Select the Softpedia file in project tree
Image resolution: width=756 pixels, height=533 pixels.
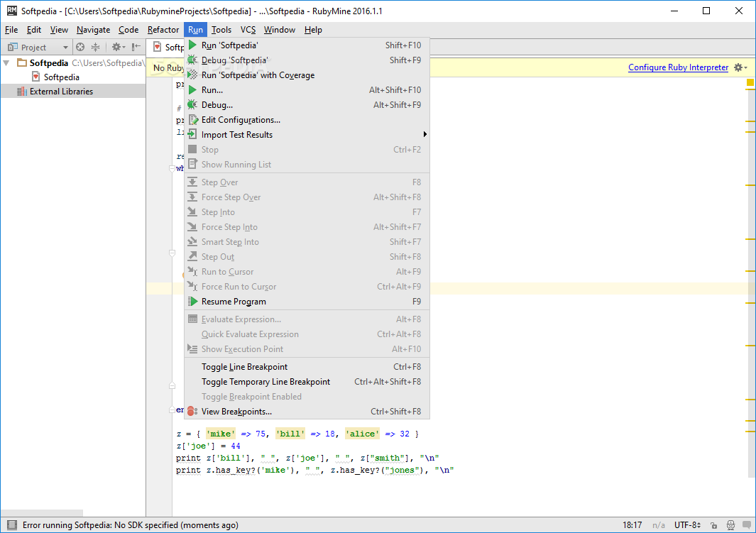(61, 77)
